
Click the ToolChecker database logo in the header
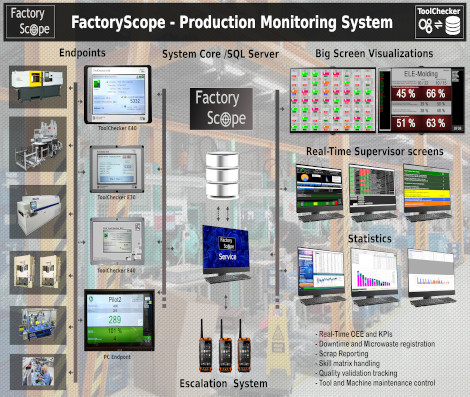[439, 22]
